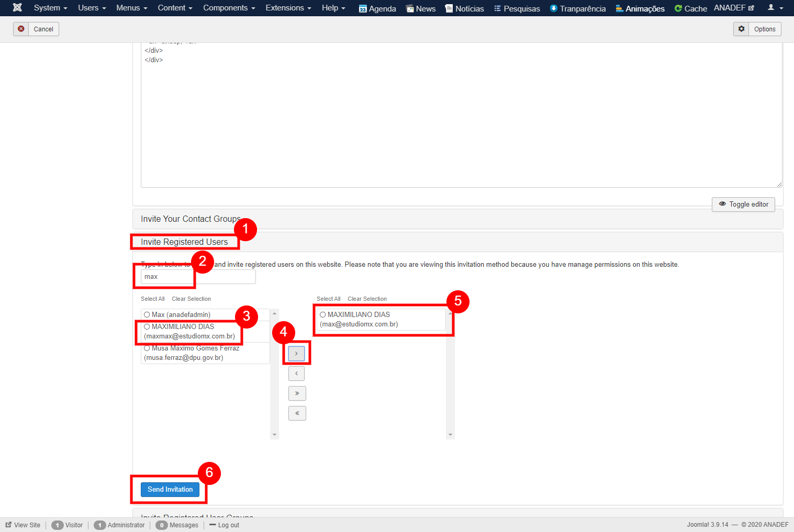794x532 pixels.
Task: Click the Send Invitation button
Action: tap(170, 490)
